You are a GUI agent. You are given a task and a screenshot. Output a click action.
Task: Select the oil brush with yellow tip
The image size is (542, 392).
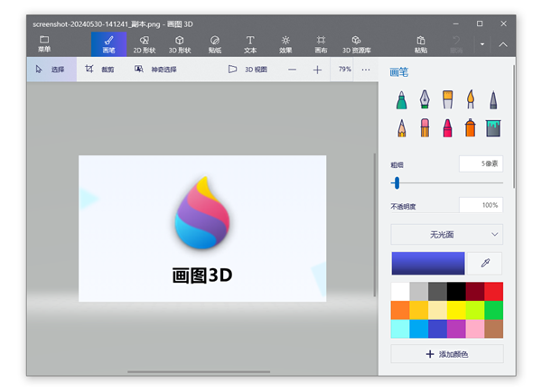[447, 100]
